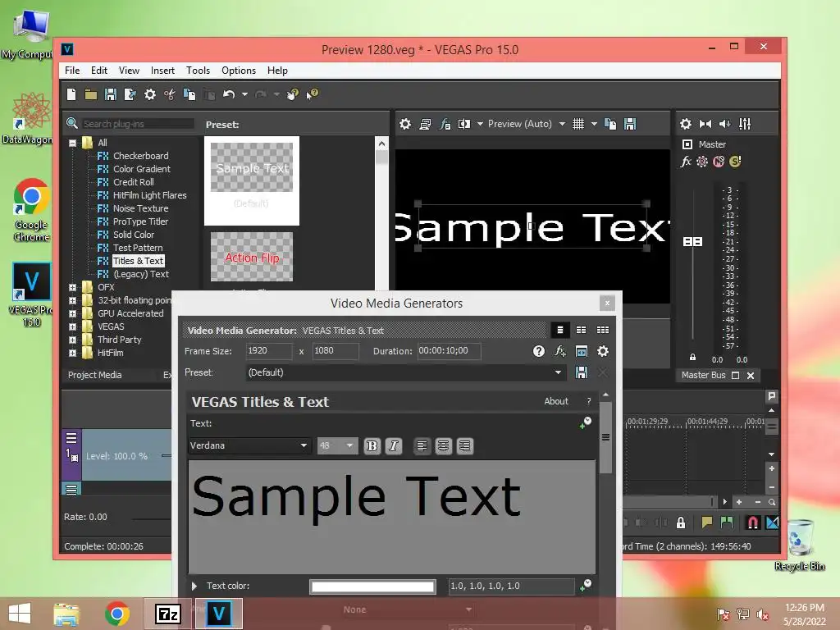Select Titles & Text in plug-in list
Image resolution: width=840 pixels, height=630 pixels.
coord(138,261)
